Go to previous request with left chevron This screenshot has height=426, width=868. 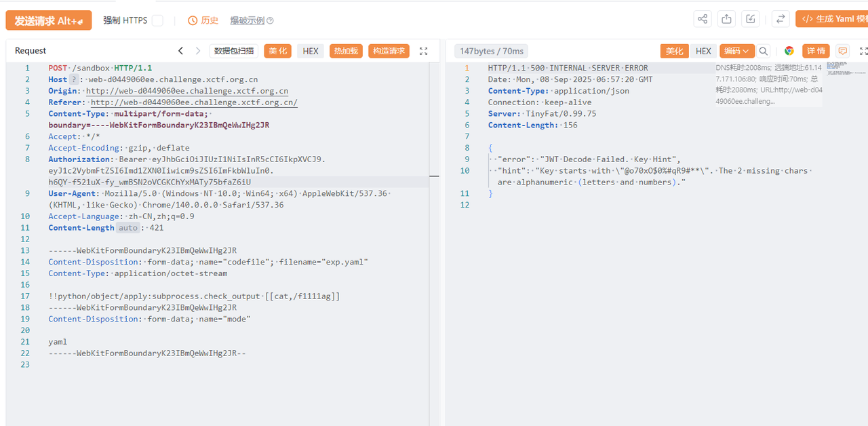click(180, 51)
